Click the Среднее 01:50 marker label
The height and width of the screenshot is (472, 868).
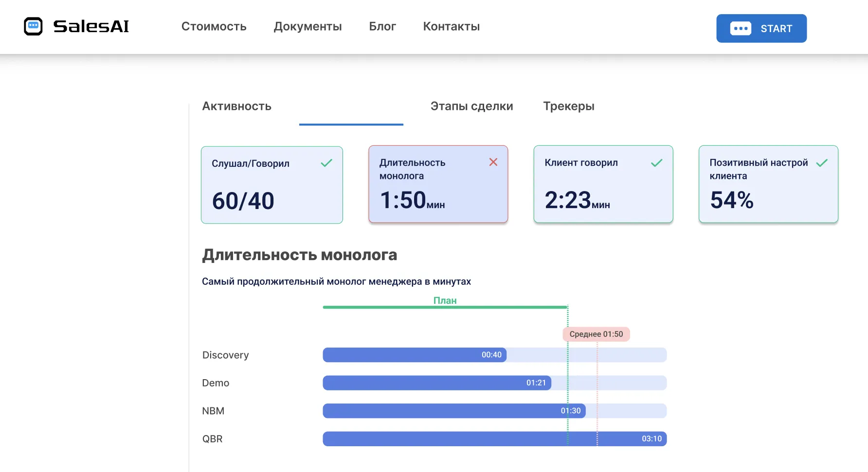tap(596, 334)
